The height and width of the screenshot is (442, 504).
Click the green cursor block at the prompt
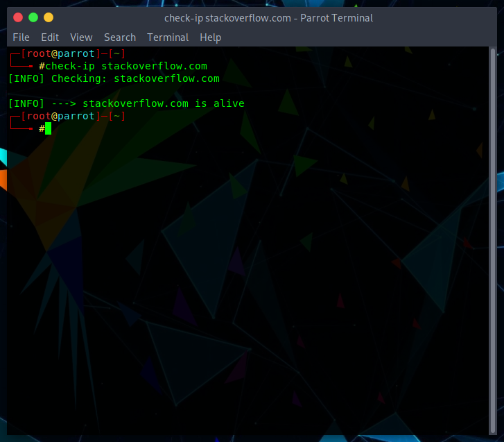click(x=49, y=128)
